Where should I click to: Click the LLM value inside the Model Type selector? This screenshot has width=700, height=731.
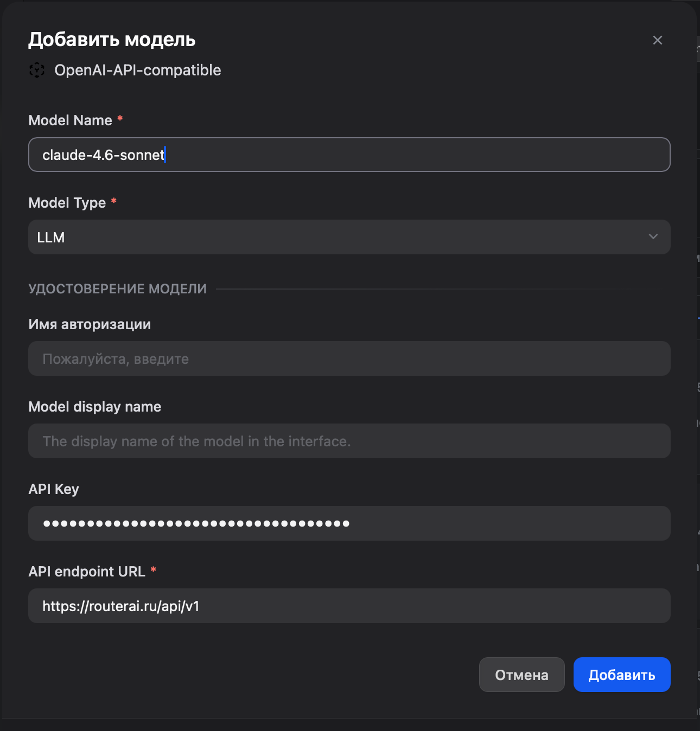pyautogui.click(x=51, y=237)
